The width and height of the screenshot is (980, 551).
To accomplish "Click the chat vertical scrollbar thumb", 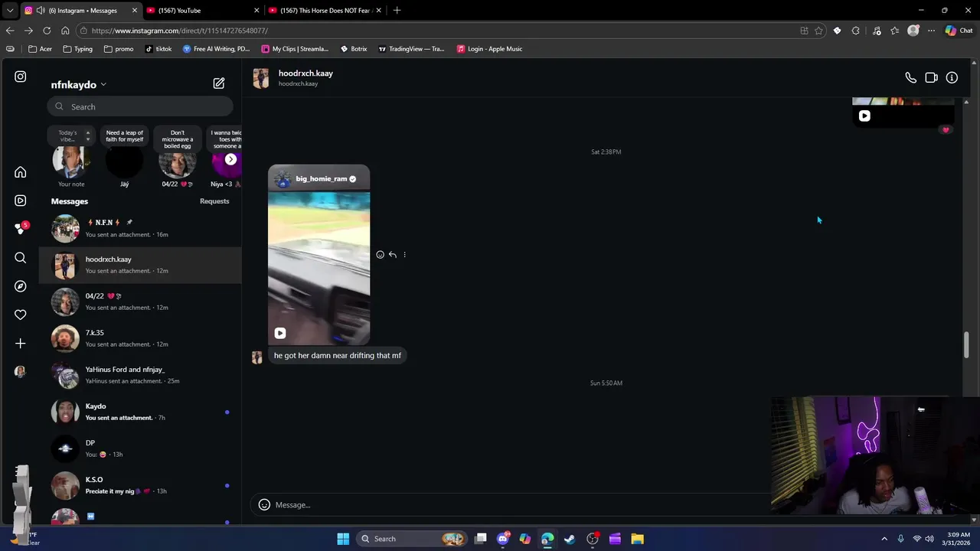I will tap(966, 345).
